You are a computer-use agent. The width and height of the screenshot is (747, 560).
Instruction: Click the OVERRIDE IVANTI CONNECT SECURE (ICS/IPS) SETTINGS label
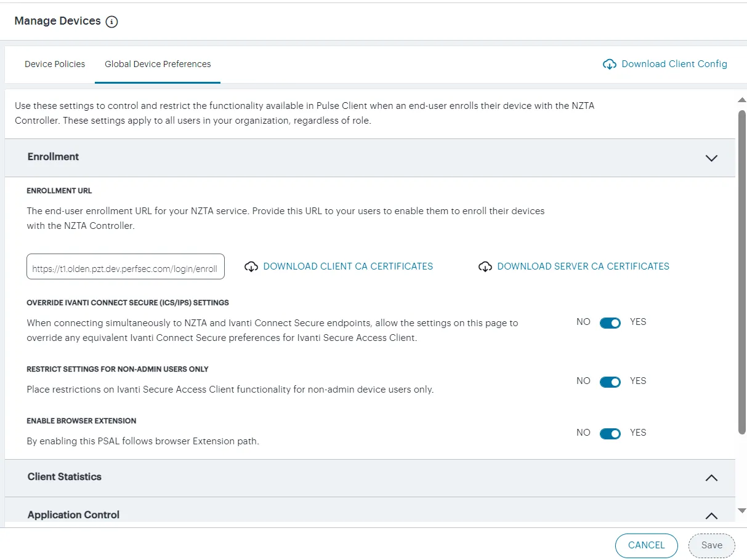(x=127, y=303)
